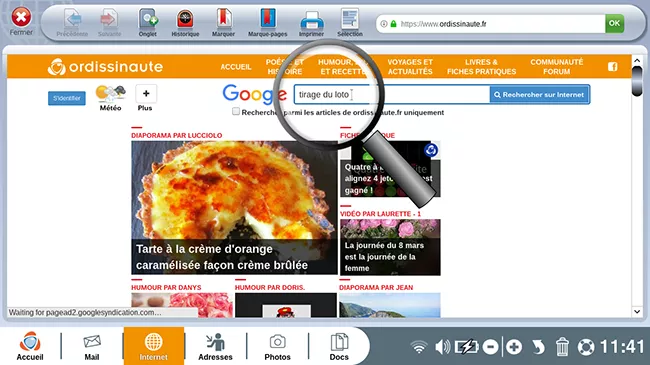Open the orange crème tart diaporama thumbnail
Screen dimensions: 650x365
234,207
